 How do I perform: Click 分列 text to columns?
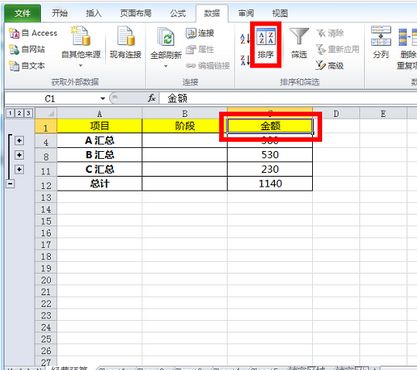coord(381,42)
